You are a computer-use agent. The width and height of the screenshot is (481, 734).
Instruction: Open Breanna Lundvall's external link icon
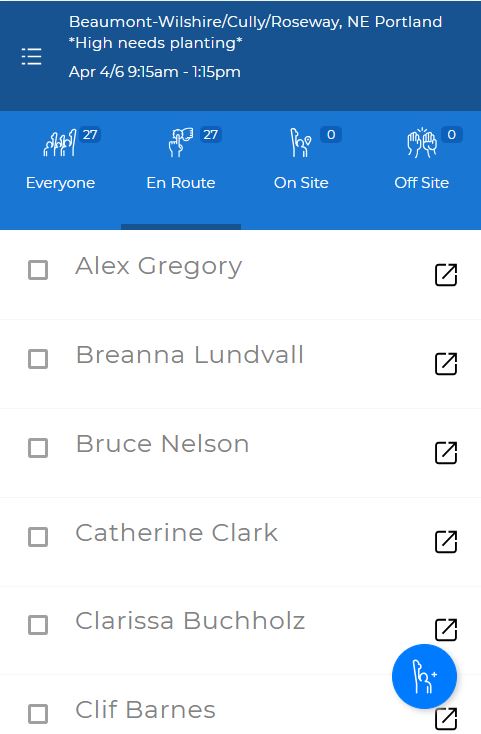pyautogui.click(x=446, y=364)
